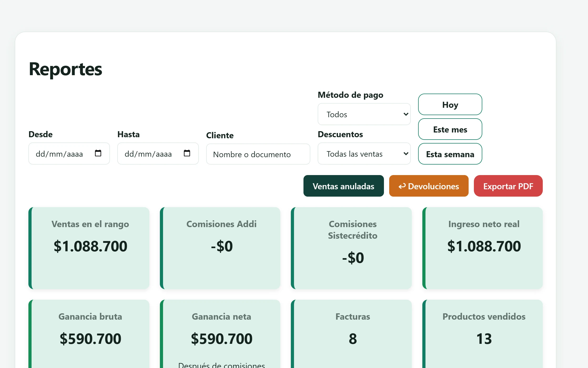Open Devoluciones view
This screenshot has width=588, height=368.
[x=429, y=186]
